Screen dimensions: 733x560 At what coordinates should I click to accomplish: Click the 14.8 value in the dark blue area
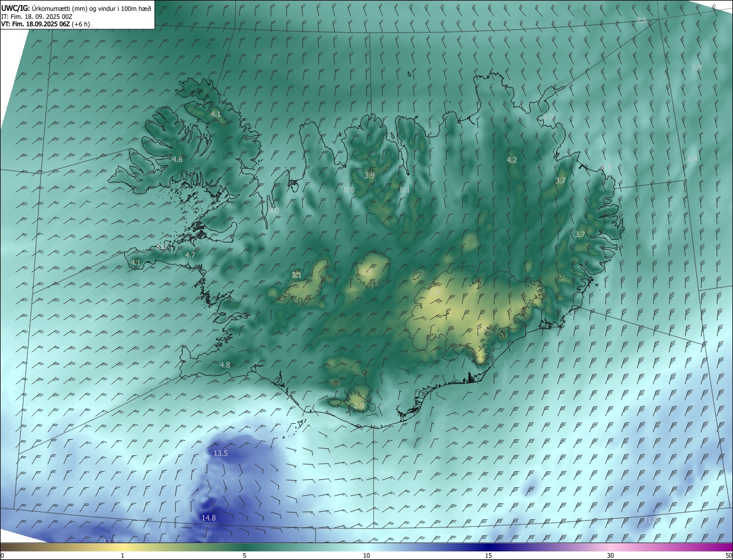tap(208, 518)
